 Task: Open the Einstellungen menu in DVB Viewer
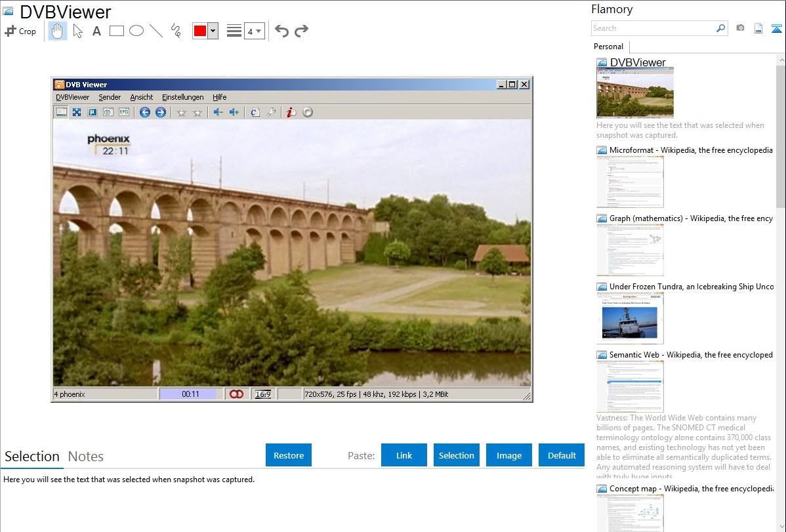tap(183, 97)
